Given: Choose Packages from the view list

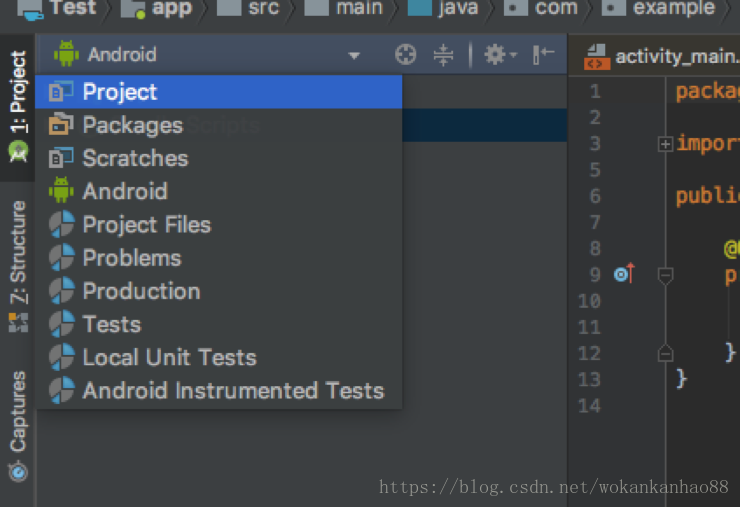Looking at the screenshot, I should (x=219, y=125).
